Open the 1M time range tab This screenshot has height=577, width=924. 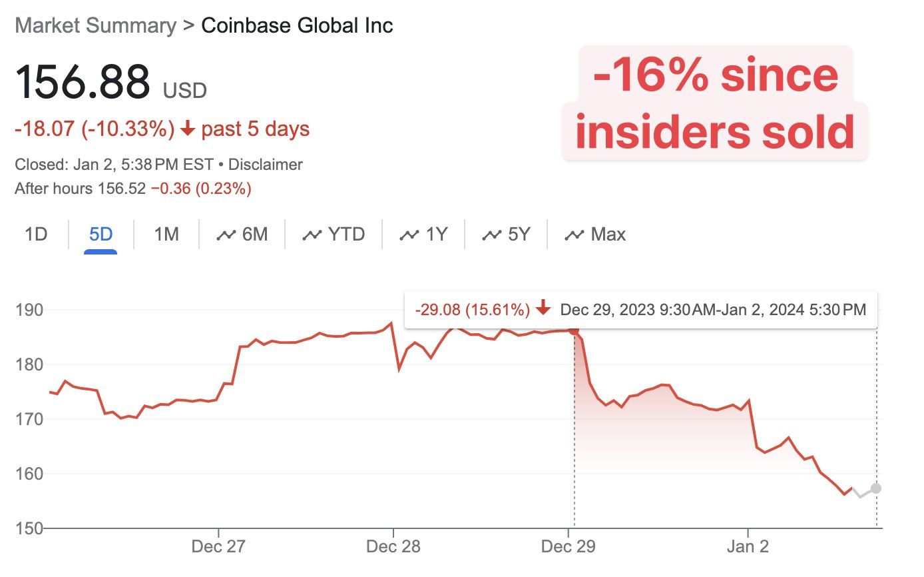coord(166,235)
